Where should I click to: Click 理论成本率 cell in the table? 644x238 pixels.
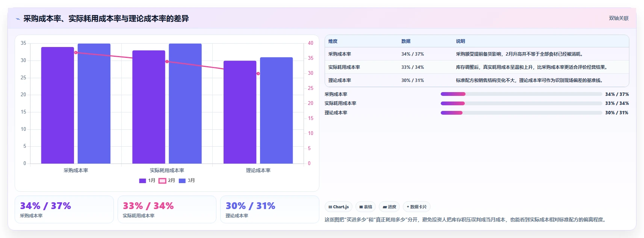[x=340, y=80]
